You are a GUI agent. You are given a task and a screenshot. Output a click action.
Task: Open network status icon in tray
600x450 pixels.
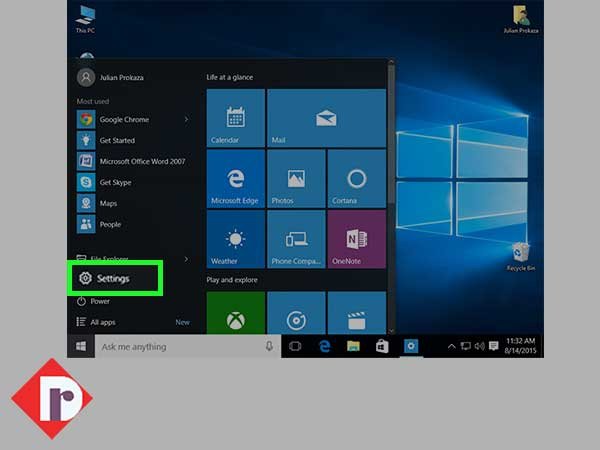[x=465, y=346]
